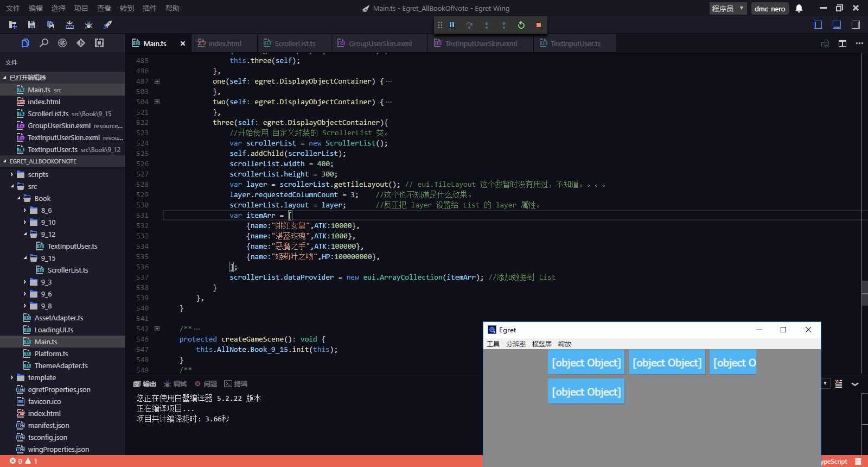Restart the debugging session
Viewport: 868px width, 467px height.
click(521, 25)
